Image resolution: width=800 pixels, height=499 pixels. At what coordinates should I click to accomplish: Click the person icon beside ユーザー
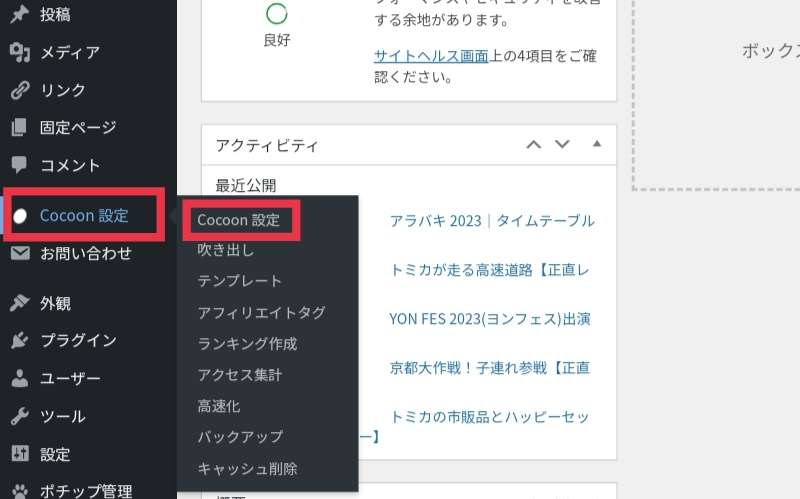tap(19, 378)
